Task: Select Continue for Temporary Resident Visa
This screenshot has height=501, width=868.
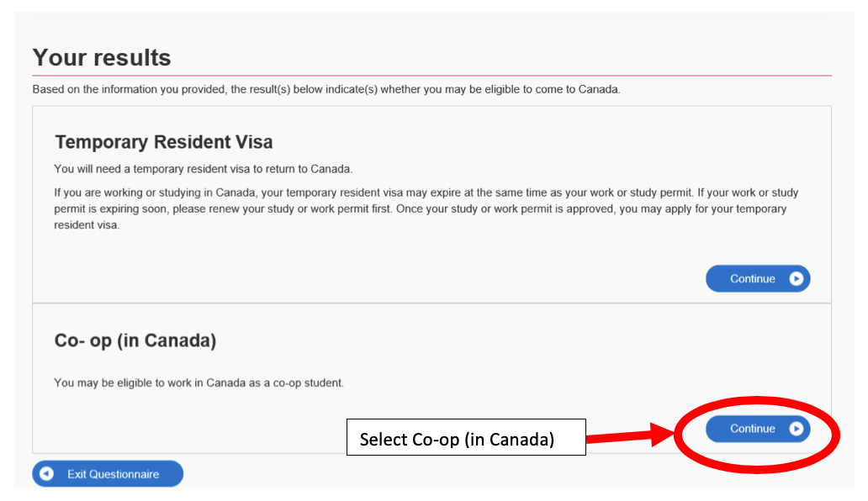Action: click(757, 278)
